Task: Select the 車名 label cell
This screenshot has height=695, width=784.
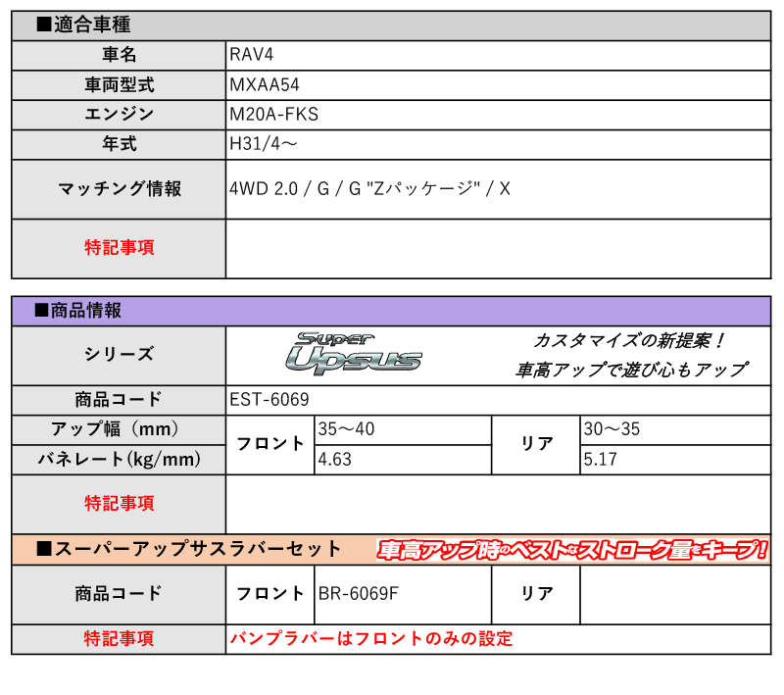Action: tap(119, 55)
